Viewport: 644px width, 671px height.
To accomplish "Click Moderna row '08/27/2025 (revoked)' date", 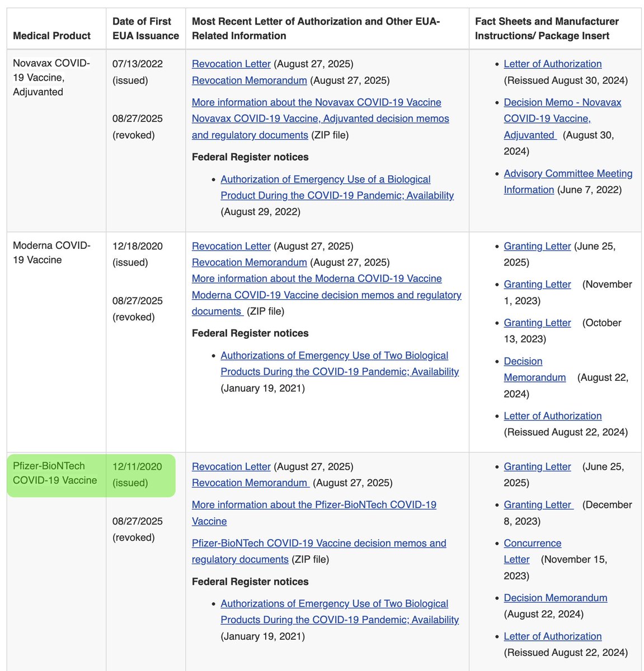I will [x=138, y=309].
